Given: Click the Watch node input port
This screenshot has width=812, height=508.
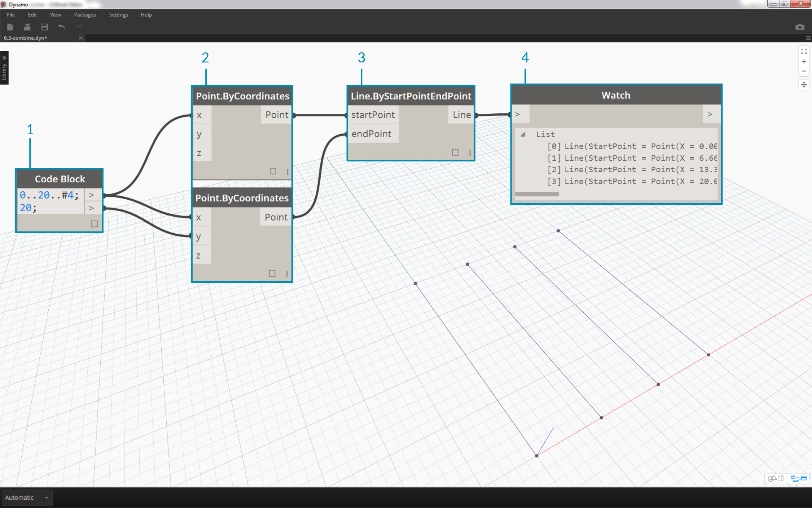Looking at the screenshot, I should click(x=521, y=114).
